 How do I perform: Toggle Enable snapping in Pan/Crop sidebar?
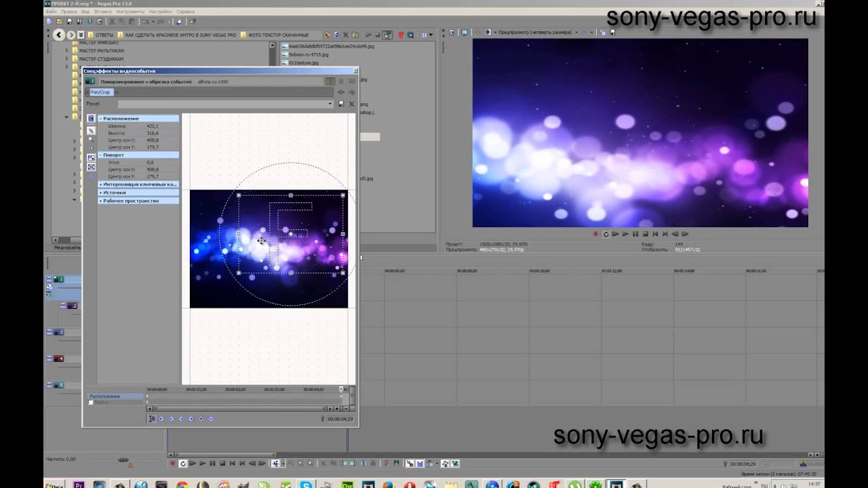click(91, 148)
